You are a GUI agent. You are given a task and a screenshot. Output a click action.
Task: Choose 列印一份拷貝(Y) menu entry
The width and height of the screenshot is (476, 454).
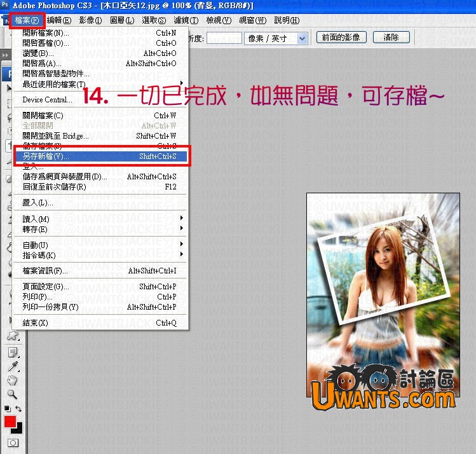point(100,306)
